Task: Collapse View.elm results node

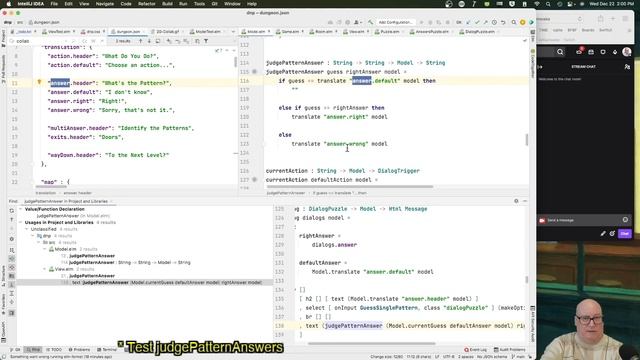Action: pos(44,269)
